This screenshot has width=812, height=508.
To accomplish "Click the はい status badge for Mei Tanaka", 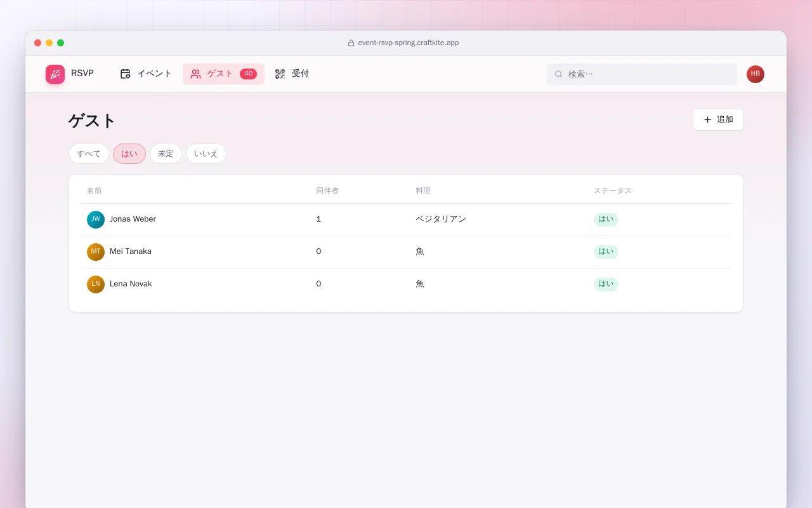I will click(x=606, y=251).
